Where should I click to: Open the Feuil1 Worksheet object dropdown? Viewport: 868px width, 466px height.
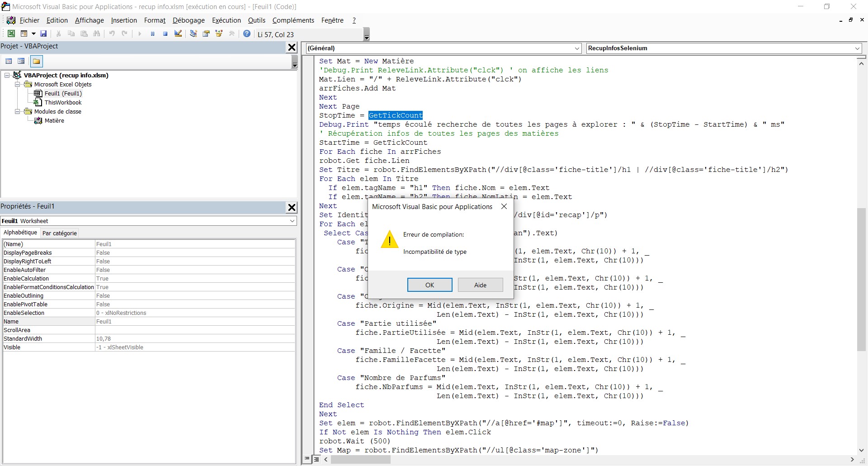(292, 221)
